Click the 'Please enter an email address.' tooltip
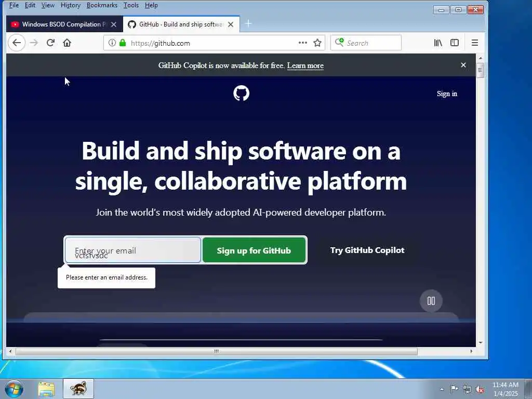This screenshot has width=532, height=399. tap(107, 277)
